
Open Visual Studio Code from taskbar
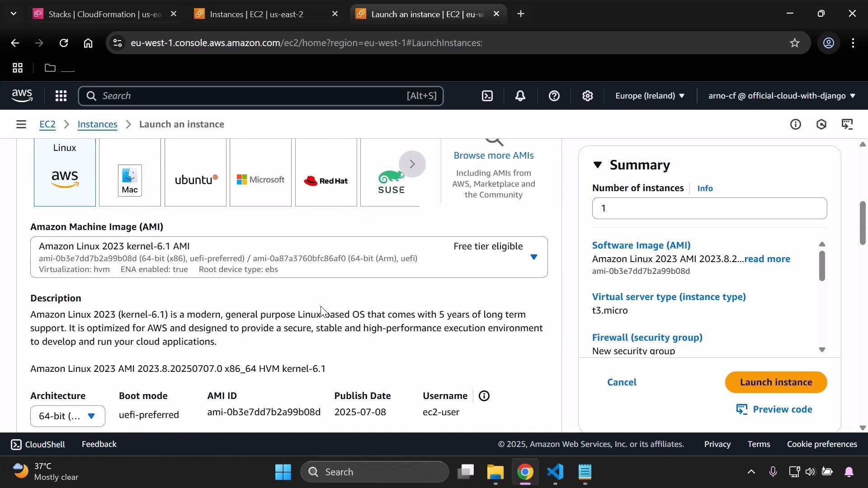tap(555, 472)
